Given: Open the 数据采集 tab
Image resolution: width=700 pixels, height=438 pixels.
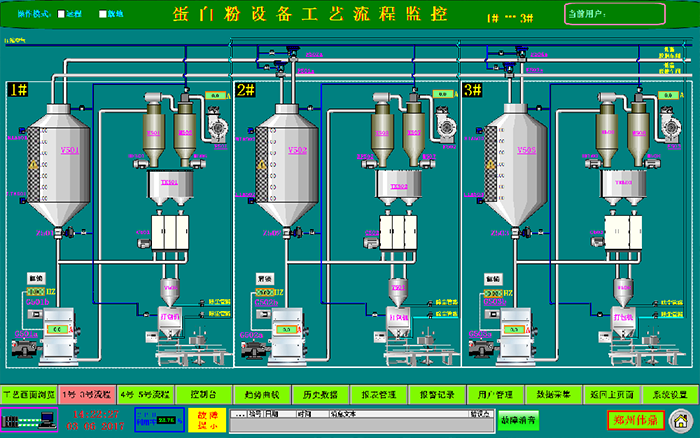Looking at the screenshot, I should (x=554, y=395).
